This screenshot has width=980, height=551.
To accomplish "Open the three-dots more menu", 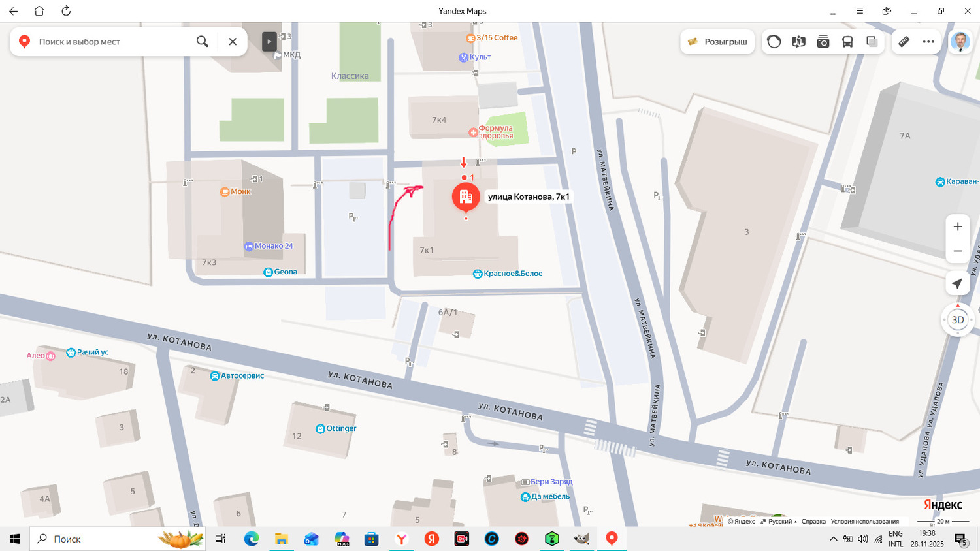I will (928, 42).
